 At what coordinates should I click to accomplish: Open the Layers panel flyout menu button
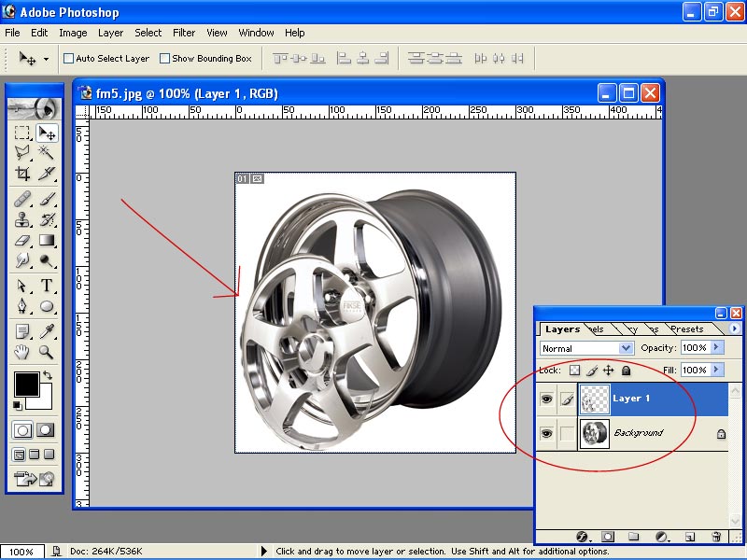pos(735,329)
